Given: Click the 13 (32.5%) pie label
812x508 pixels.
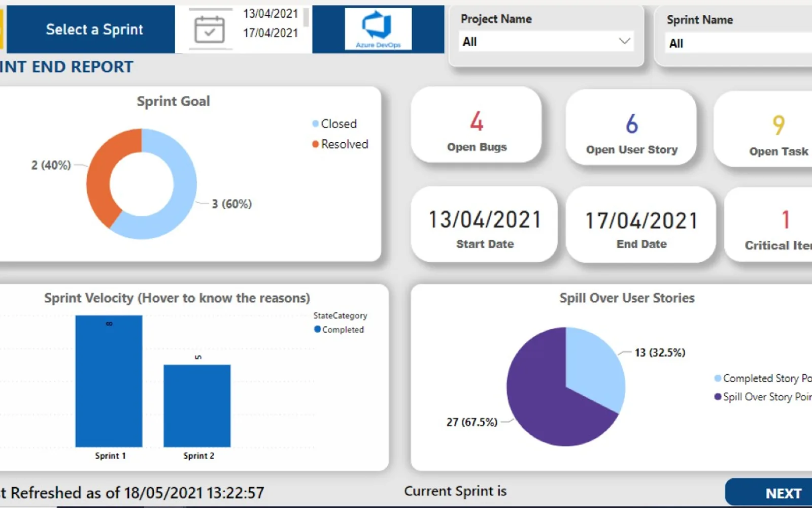Looking at the screenshot, I should click(x=660, y=353).
